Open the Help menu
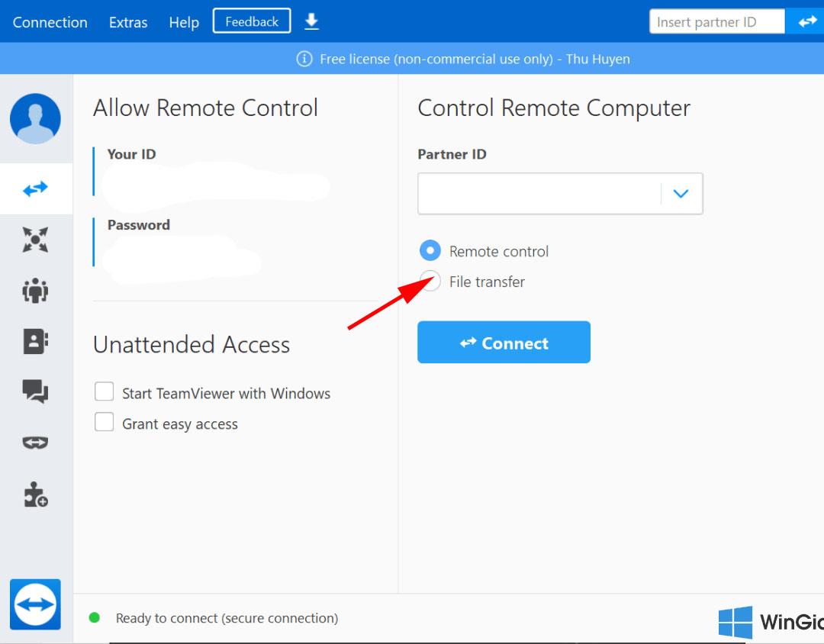This screenshot has height=644, width=824. (183, 22)
